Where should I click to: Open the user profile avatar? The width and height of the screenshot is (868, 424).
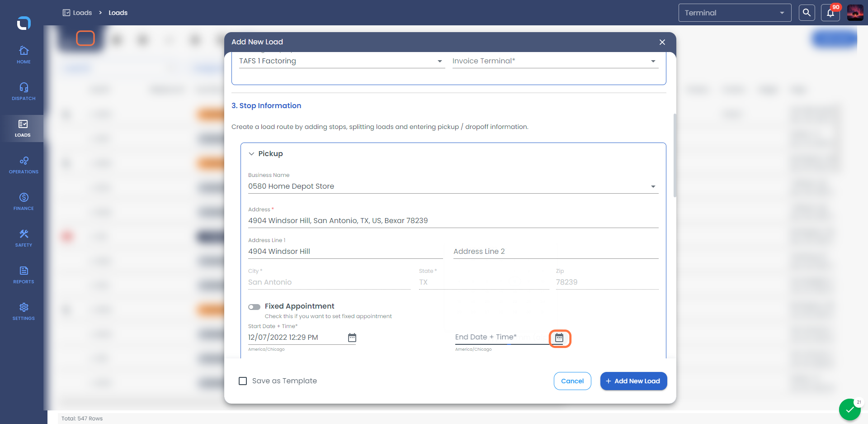point(855,13)
